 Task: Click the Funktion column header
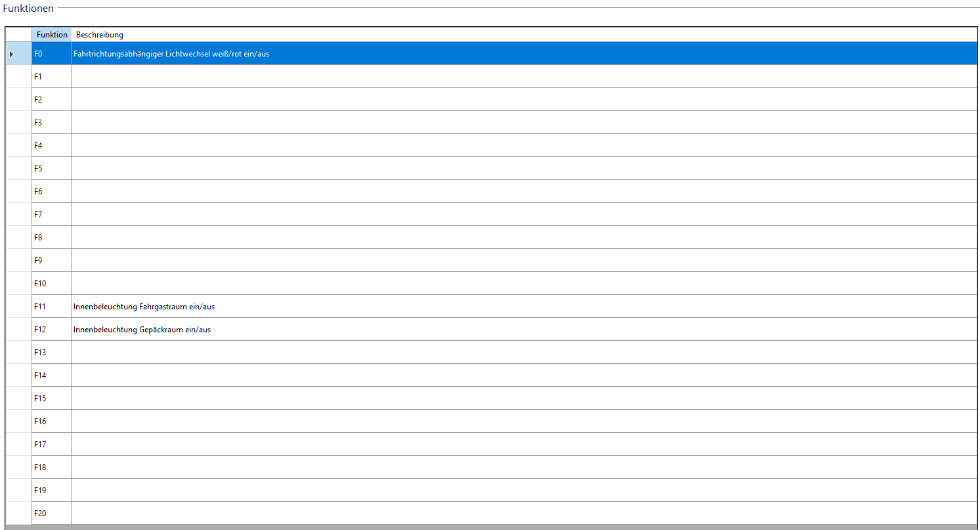pos(51,35)
